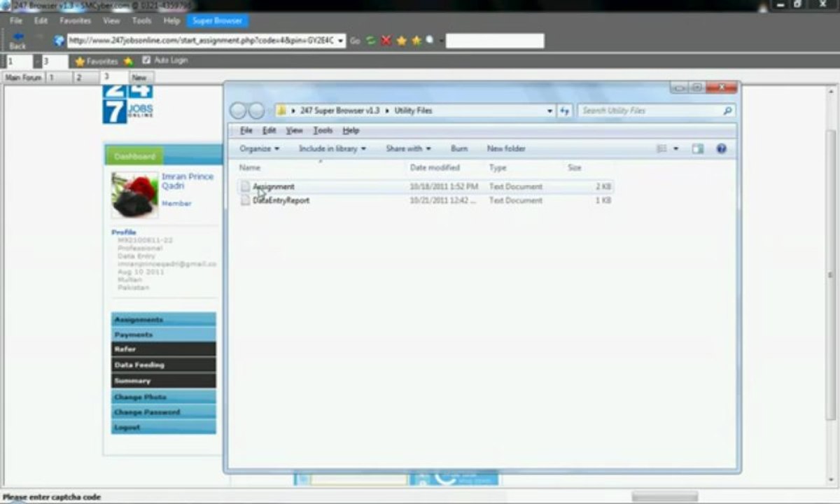The image size is (840, 504).
Task: Click the magnifier in Search Utility Files box
Action: tap(728, 111)
